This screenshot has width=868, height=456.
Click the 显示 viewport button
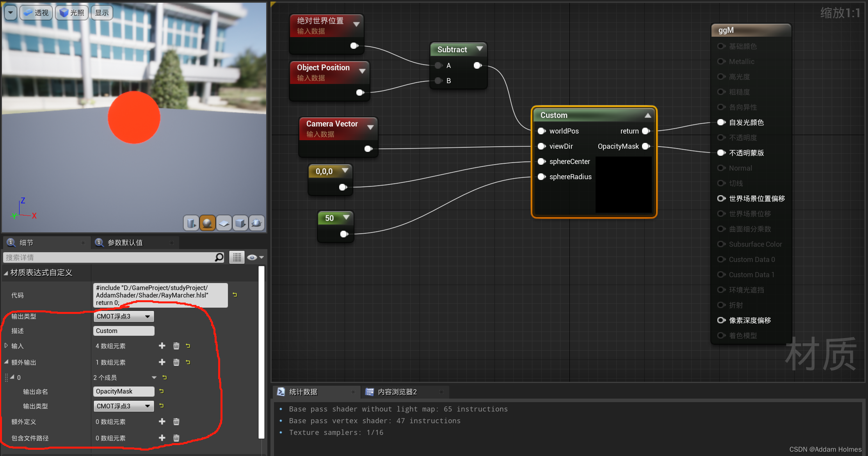(102, 12)
